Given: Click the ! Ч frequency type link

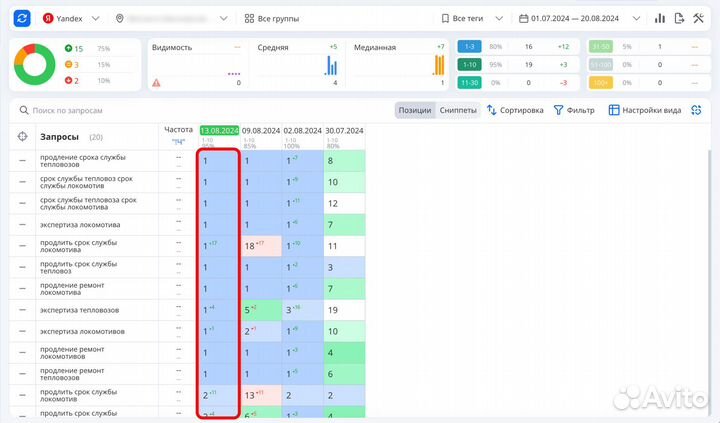Looking at the screenshot, I should coord(178,141).
